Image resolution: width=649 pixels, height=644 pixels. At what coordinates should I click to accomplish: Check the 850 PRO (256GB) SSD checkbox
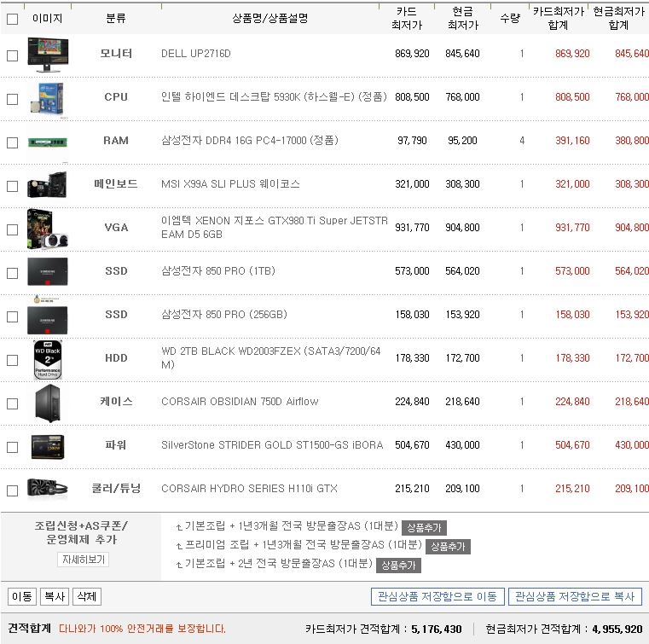[x=13, y=316]
